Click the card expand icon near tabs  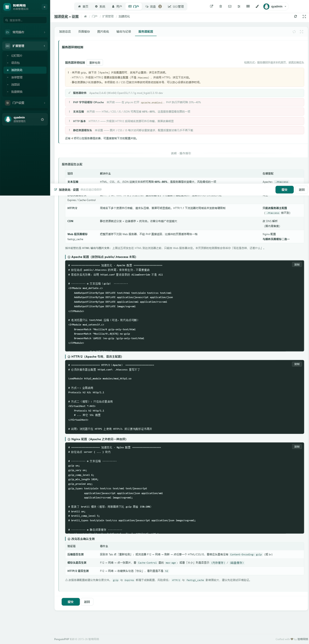[302, 32]
